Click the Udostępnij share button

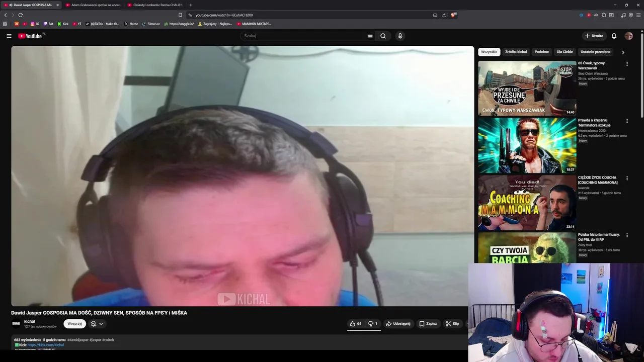[398, 324]
